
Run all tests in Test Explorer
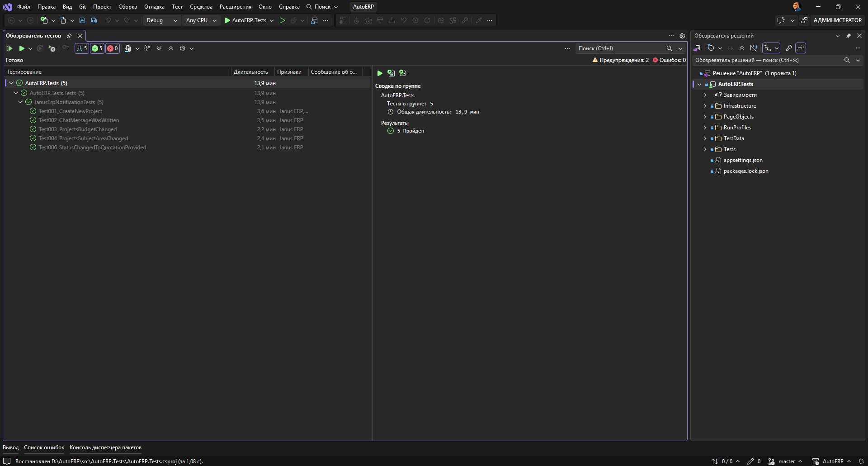coord(9,48)
